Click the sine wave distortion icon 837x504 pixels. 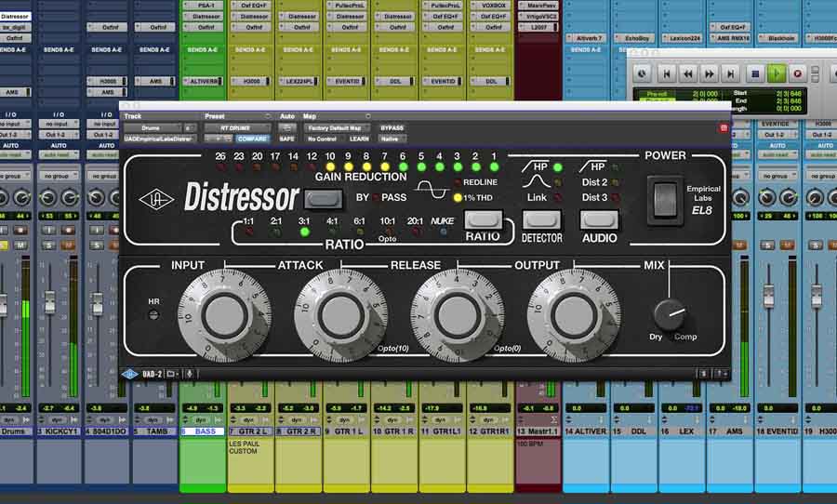coord(432,189)
